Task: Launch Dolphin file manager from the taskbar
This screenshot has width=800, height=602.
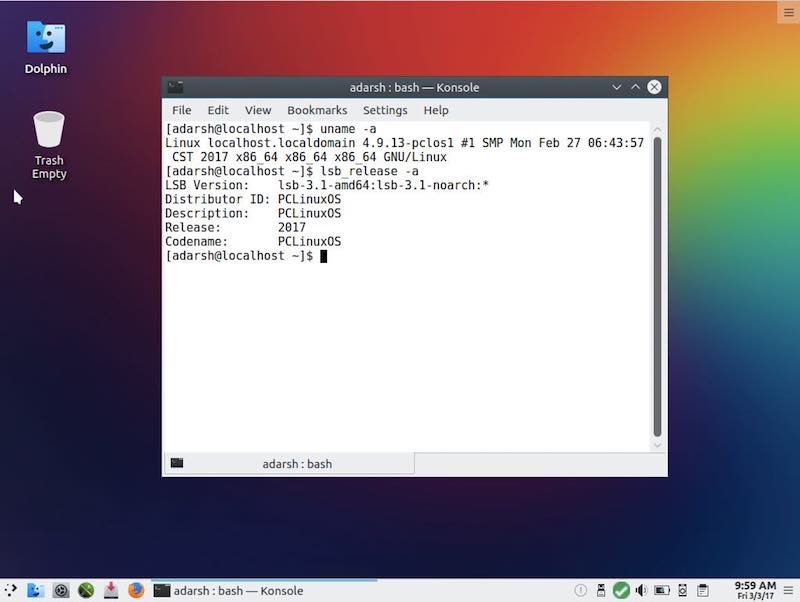Action: pos(35,590)
